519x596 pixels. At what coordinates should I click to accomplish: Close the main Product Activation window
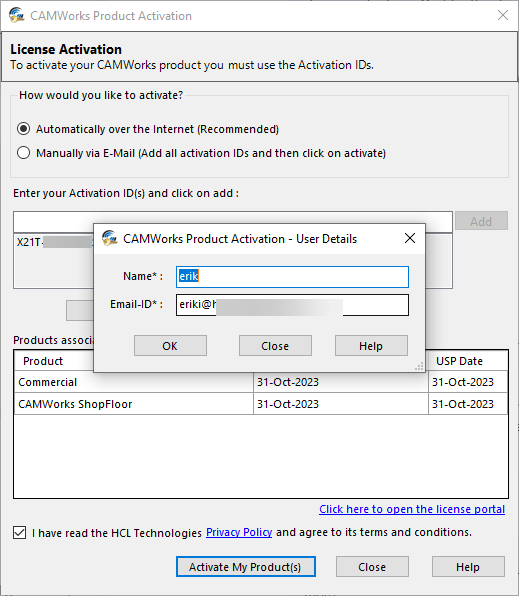point(503,15)
